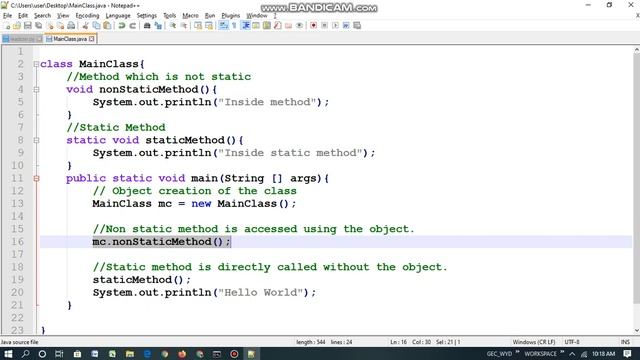Screen dimensions: 640x360
Task: Open the Notepad++ taskbar icon
Action: pyautogui.click(x=251, y=354)
